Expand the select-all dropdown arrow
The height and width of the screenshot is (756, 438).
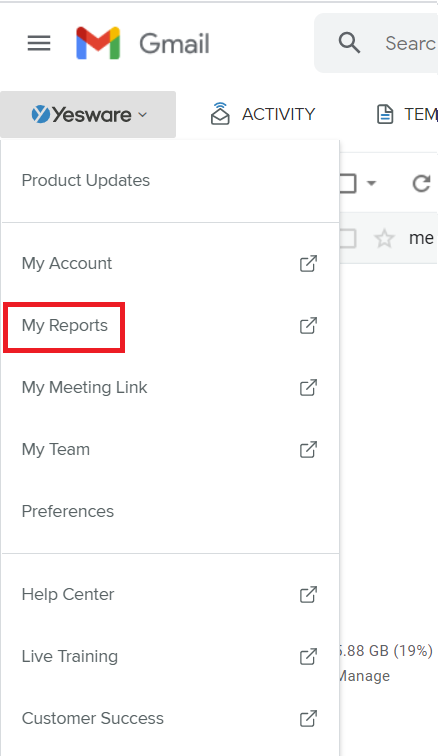pyautogui.click(x=371, y=183)
